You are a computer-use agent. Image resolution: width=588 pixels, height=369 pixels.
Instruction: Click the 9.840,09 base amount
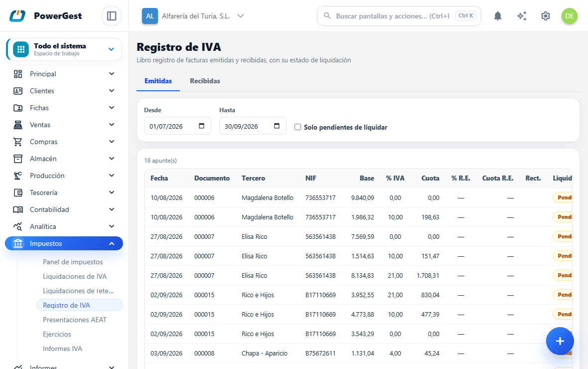tap(362, 198)
